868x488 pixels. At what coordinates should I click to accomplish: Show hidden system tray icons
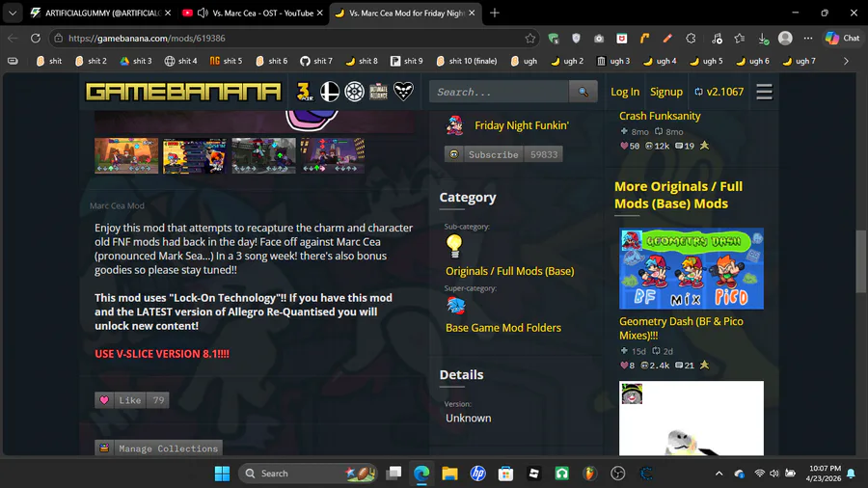[x=719, y=474]
